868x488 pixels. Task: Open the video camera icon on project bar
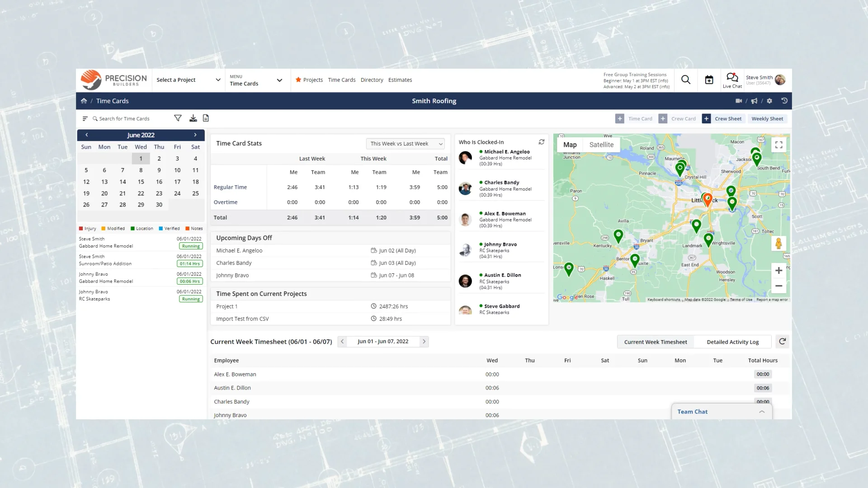(738, 101)
